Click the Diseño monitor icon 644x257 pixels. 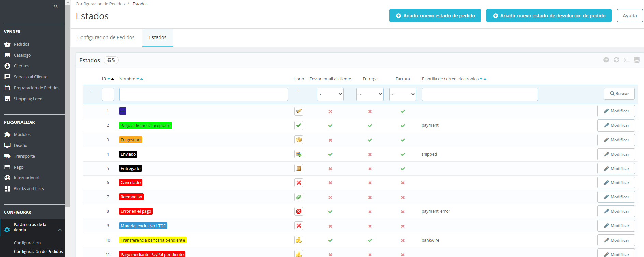tap(7, 146)
